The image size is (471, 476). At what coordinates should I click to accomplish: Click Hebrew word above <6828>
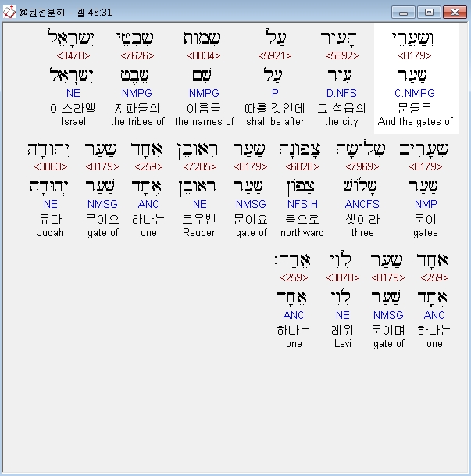coord(300,150)
